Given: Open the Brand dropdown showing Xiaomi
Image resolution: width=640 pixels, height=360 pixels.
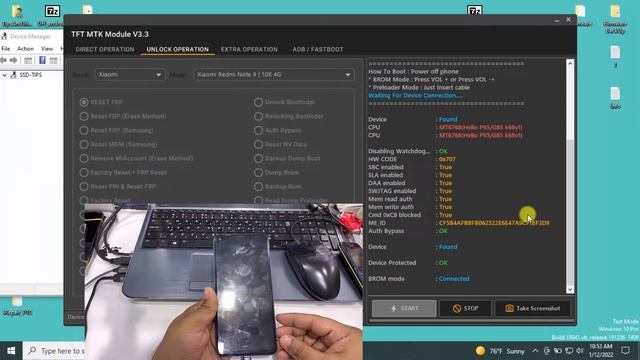Looking at the screenshot, I should click(x=130, y=75).
